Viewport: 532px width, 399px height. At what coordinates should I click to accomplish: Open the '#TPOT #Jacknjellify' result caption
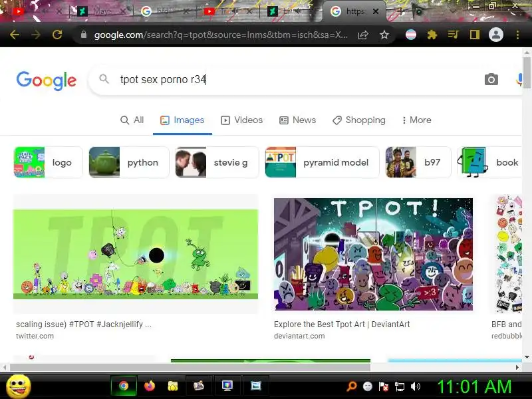(x=84, y=325)
